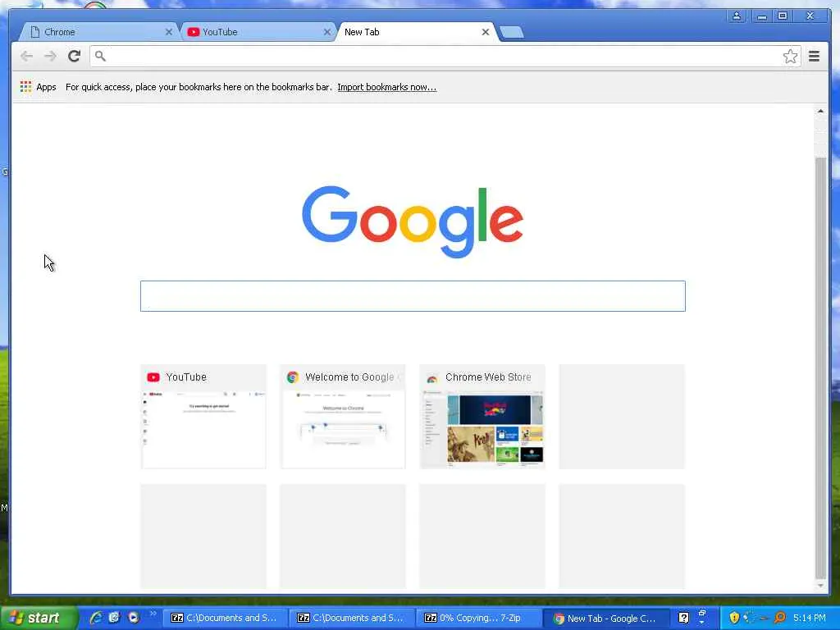Switch to the YouTube tab
The height and width of the screenshot is (630, 840).
[x=258, y=32]
